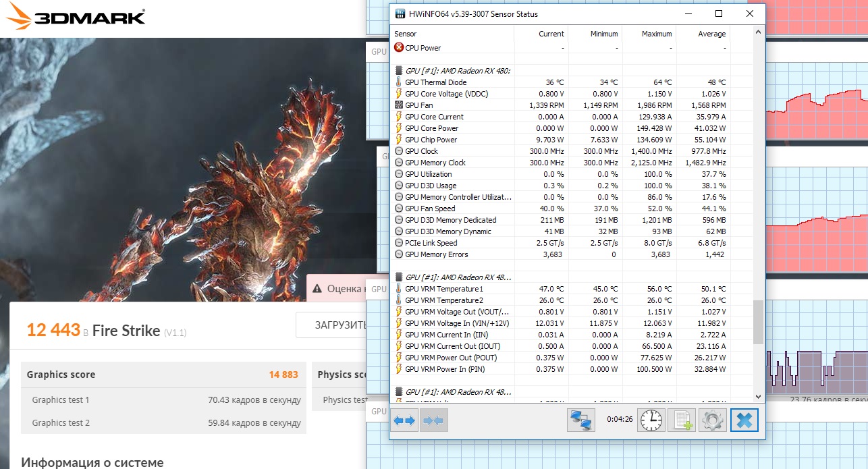Click the Graphics test 1 result row
Viewport: 868px width, 469px height.
(x=164, y=399)
